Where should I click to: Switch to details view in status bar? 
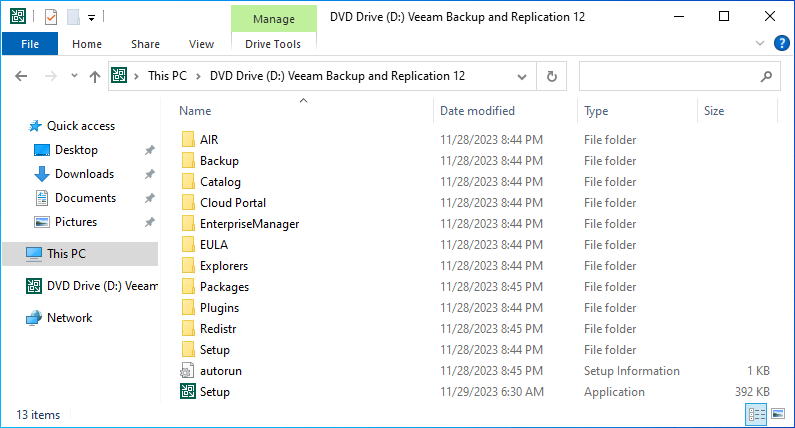click(756, 414)
